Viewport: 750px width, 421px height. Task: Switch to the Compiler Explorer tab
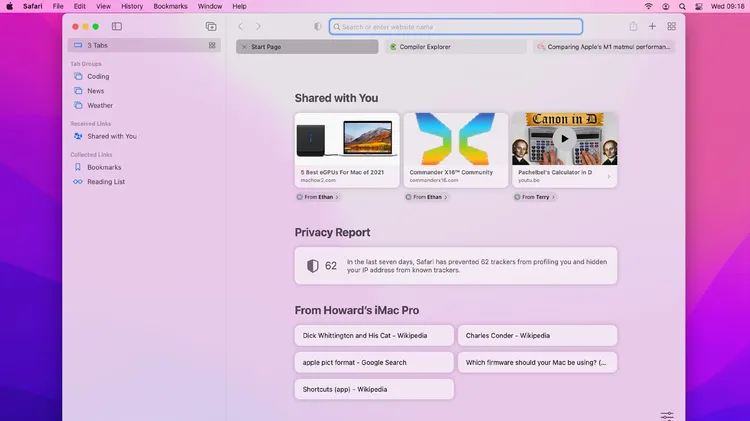coord(455,47)
